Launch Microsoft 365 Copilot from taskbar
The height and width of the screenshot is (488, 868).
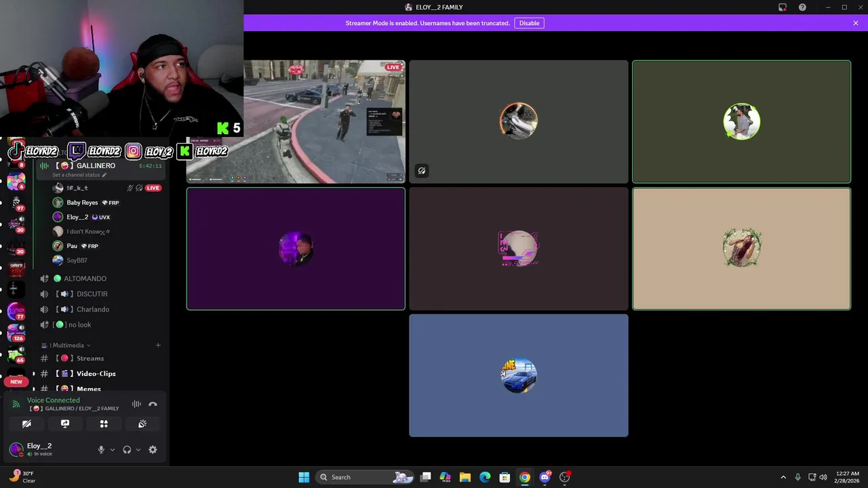coord(445,477)
